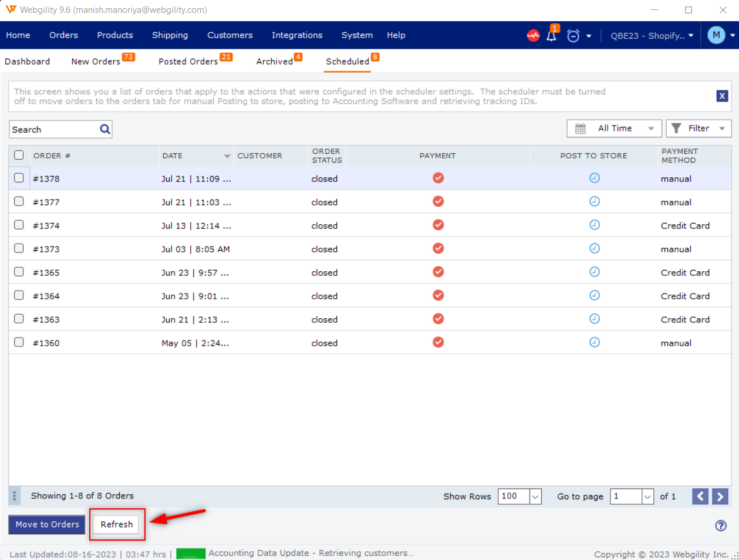This screenshot has width=739, height=560.
Task: Click post-to-store clock icon for #1360
Action: click(x=595, y=342)
